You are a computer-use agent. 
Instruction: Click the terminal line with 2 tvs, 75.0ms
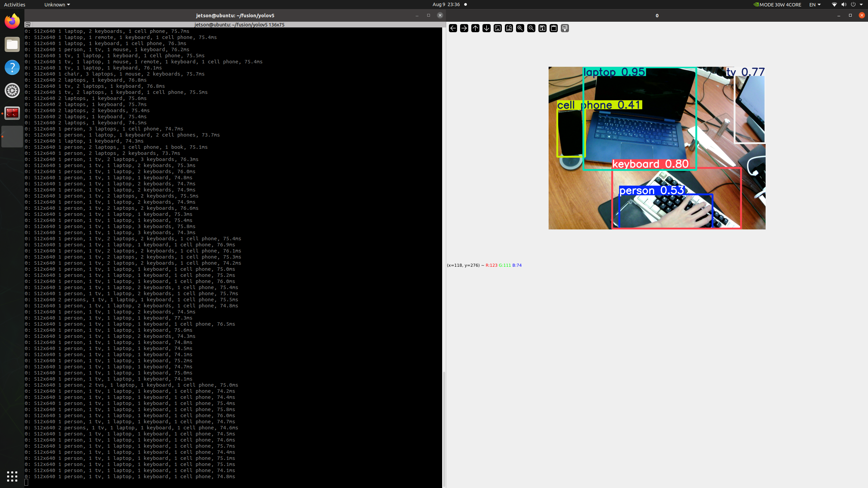point(132,385)
